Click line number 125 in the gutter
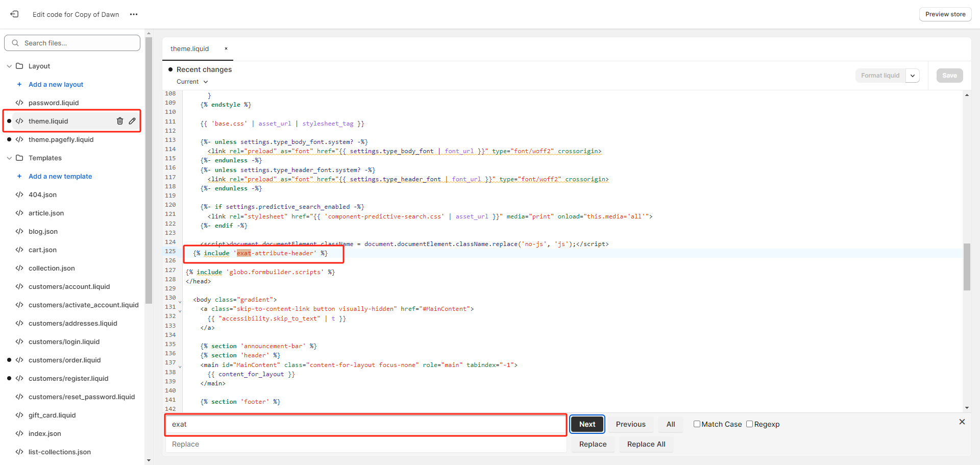 170,251
